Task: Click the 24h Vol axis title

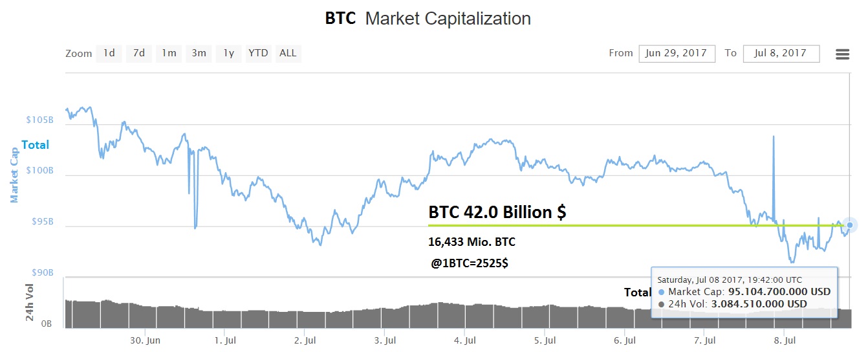Action: click(x=29, y=303)
